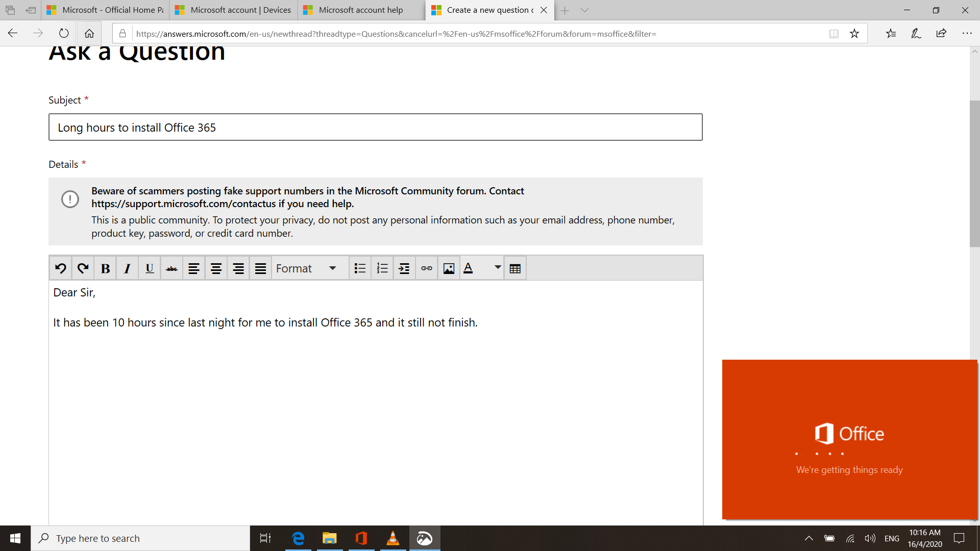Align text right
Viewport: 980px width, 551px height.
[238, 268]
